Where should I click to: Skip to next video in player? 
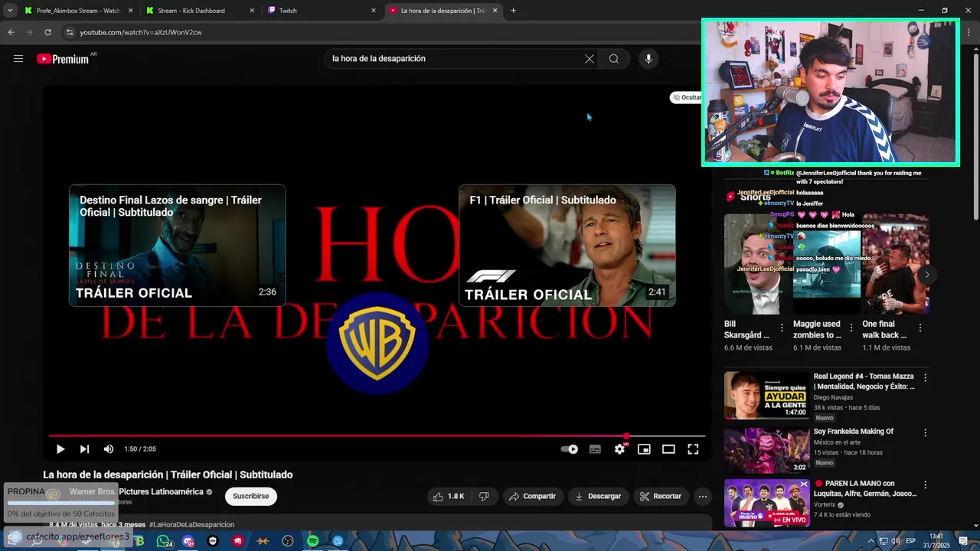[84, 449]
